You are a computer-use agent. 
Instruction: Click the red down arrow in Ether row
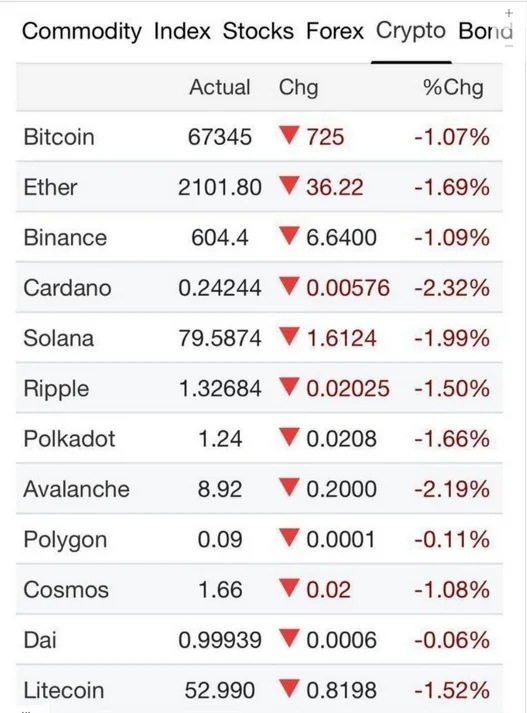point(289,186)
